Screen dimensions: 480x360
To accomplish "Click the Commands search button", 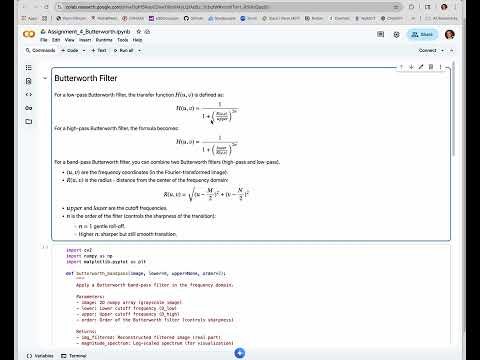I will click(x=40, y=50).
